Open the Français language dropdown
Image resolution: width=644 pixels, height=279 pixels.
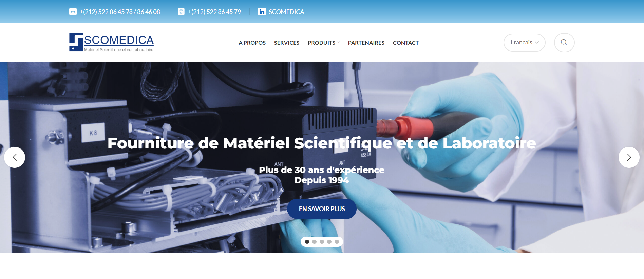[x=524, y=42]
